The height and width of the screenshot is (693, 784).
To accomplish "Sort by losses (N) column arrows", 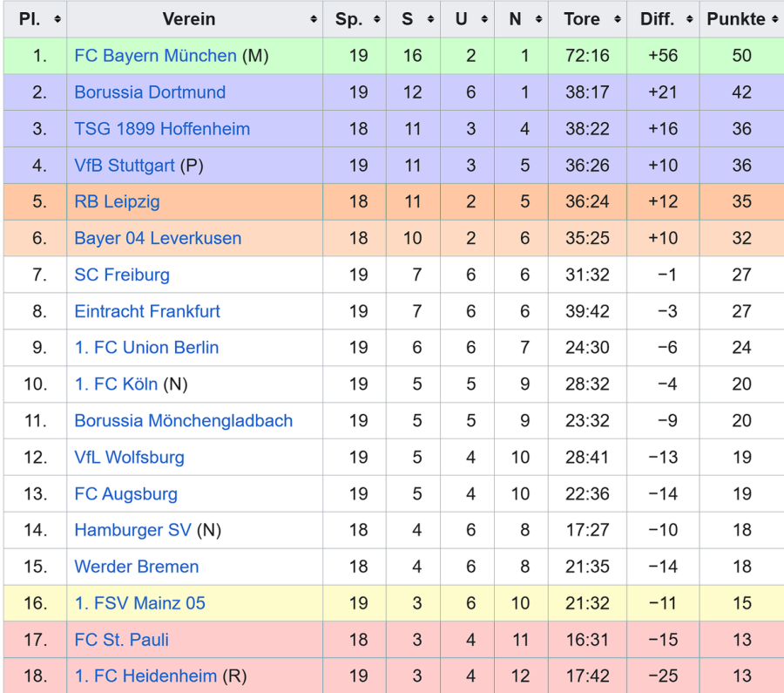I will tap(539, 19).
